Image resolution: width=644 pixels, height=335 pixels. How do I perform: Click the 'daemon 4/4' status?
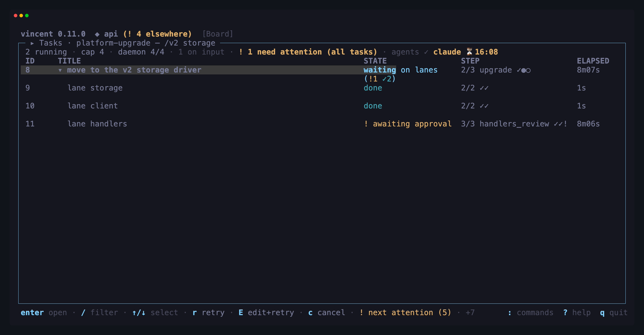point(141,52)
